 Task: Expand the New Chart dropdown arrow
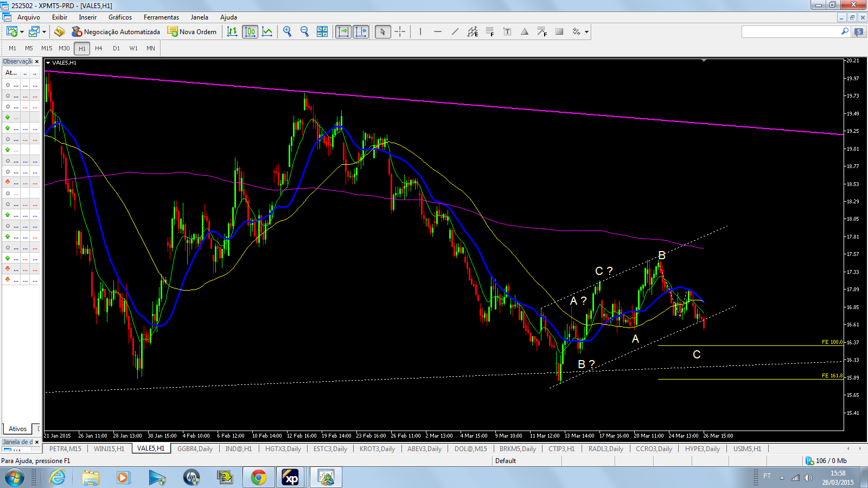point(22,32)
